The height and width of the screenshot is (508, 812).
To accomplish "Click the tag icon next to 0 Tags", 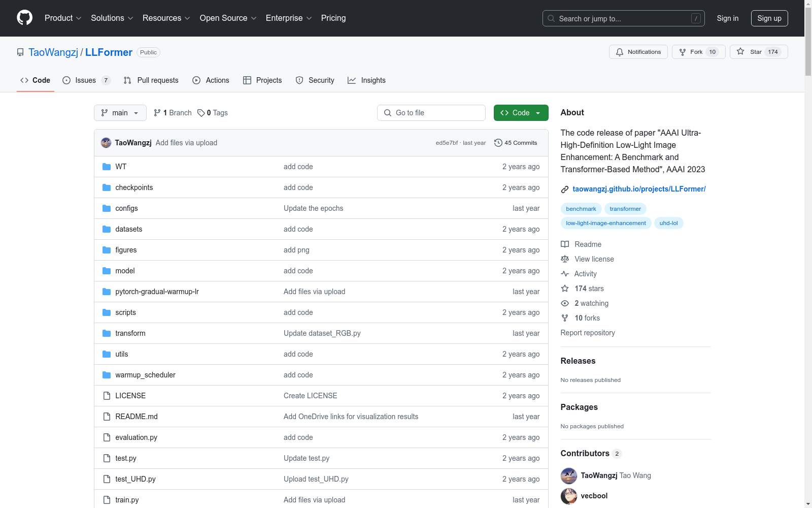I will point(201,113).
